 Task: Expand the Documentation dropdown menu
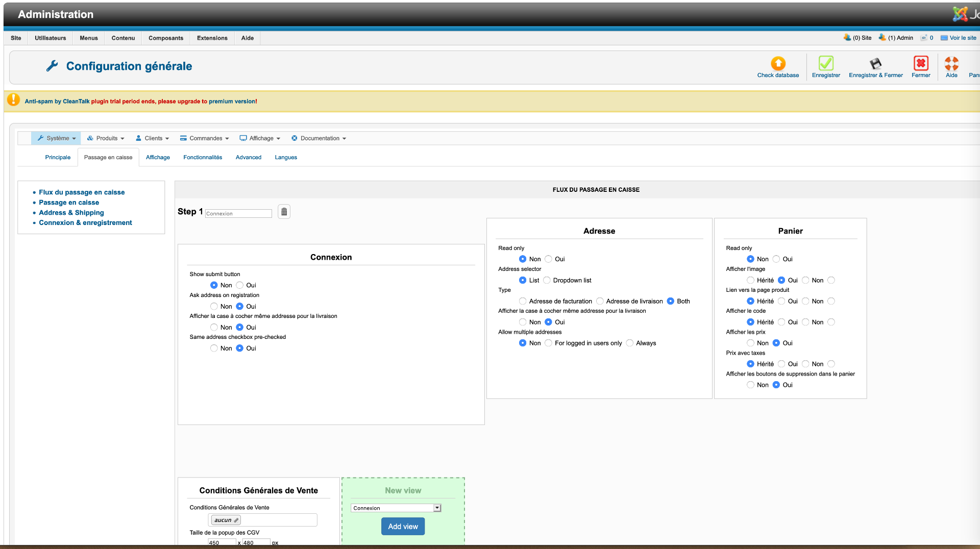[319, 138]
